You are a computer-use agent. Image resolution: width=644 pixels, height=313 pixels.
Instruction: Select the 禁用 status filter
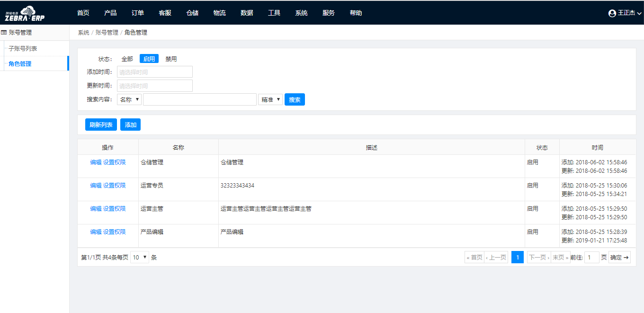click(171, 59)
